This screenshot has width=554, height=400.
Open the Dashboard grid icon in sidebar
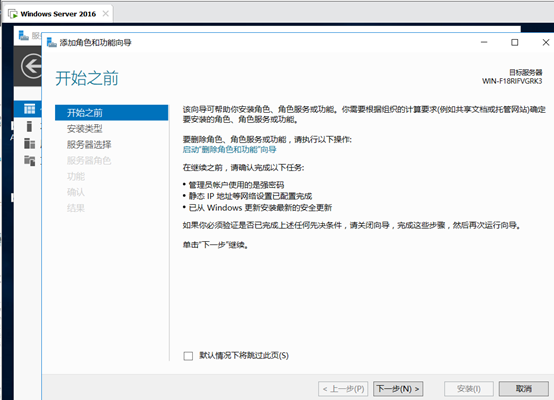point(29,109)
